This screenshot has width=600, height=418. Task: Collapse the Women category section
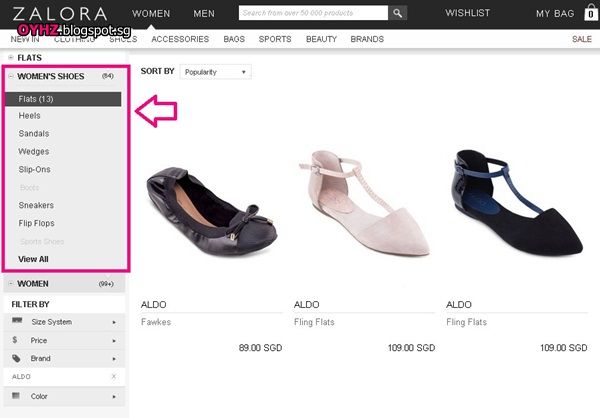[11, 284]
